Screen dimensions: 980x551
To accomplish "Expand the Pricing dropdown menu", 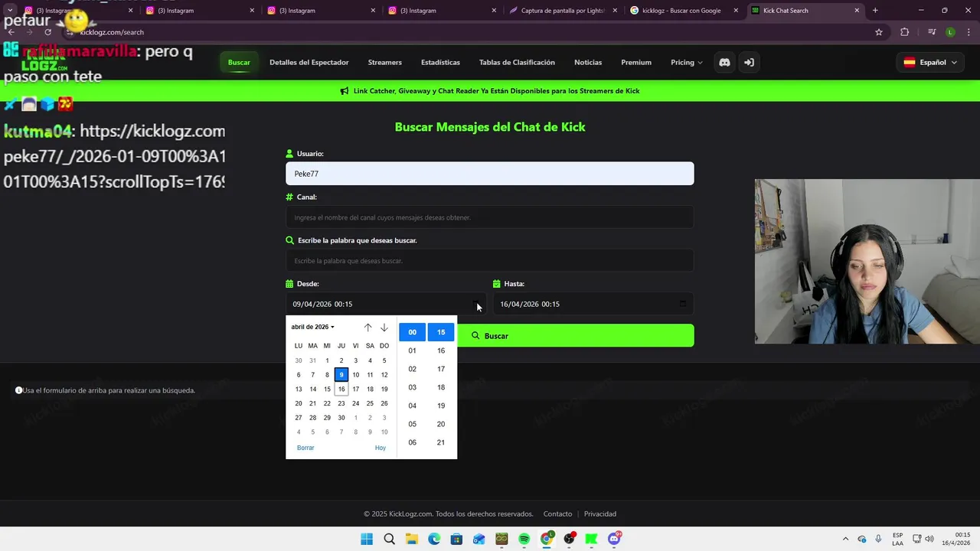I will [x=686, y=62].
